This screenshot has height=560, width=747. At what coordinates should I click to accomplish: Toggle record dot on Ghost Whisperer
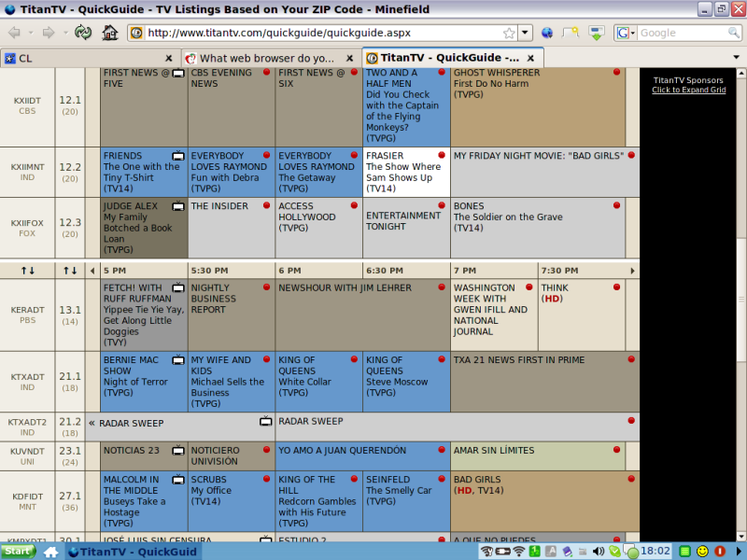(617, 73)
